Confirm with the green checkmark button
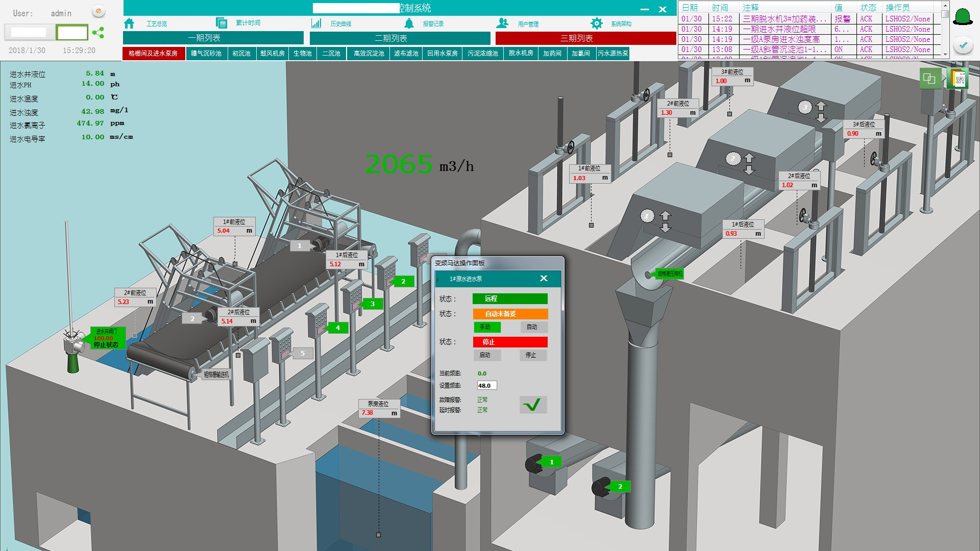This screenshot has width=980, height=551. click(533, 405)
